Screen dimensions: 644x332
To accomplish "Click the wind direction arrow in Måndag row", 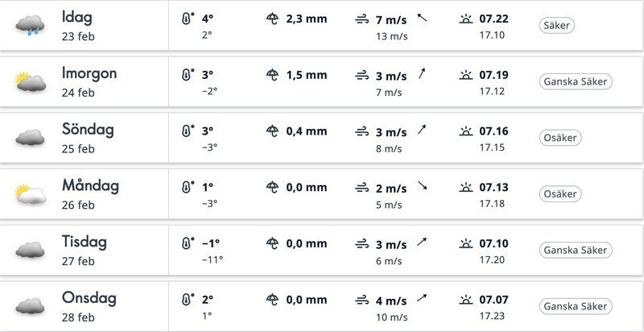I will pyautogui.click(x=422, y=185).
